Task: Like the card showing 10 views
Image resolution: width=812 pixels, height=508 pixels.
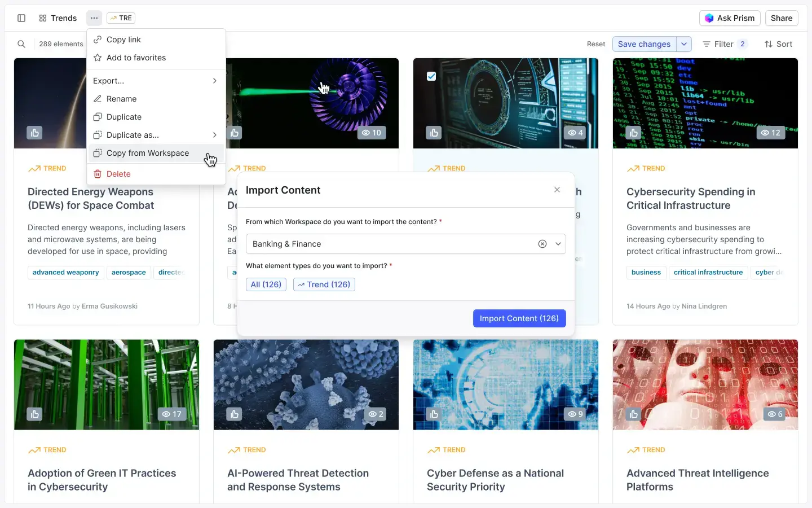Action: point(235,133)
